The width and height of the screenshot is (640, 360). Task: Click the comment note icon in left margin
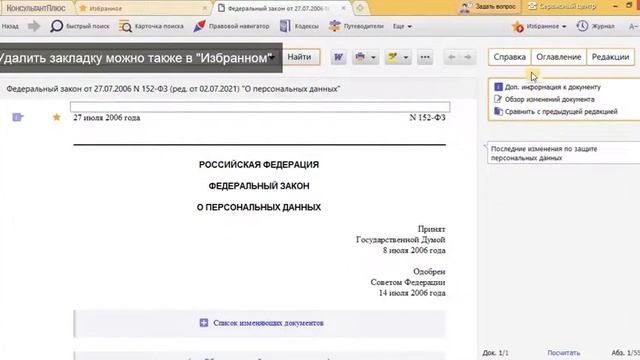(18, 118)
